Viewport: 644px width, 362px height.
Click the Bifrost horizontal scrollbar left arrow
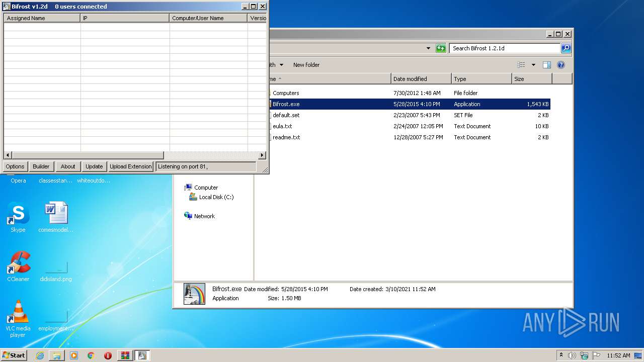pos(8,155)
